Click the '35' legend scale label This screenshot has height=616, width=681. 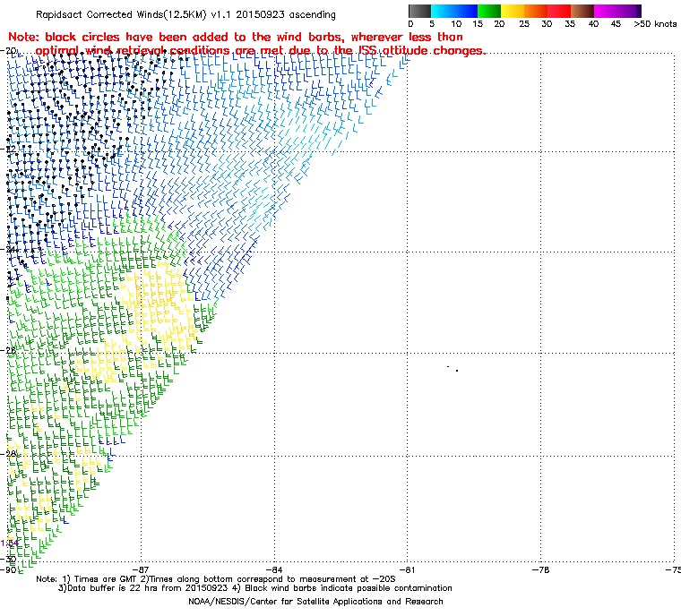coord(570,24)
